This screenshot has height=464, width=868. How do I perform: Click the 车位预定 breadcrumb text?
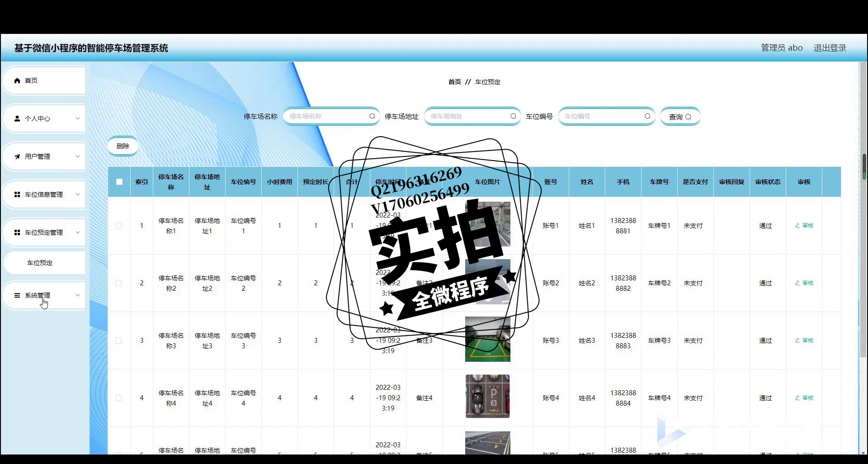pos(488,82)
